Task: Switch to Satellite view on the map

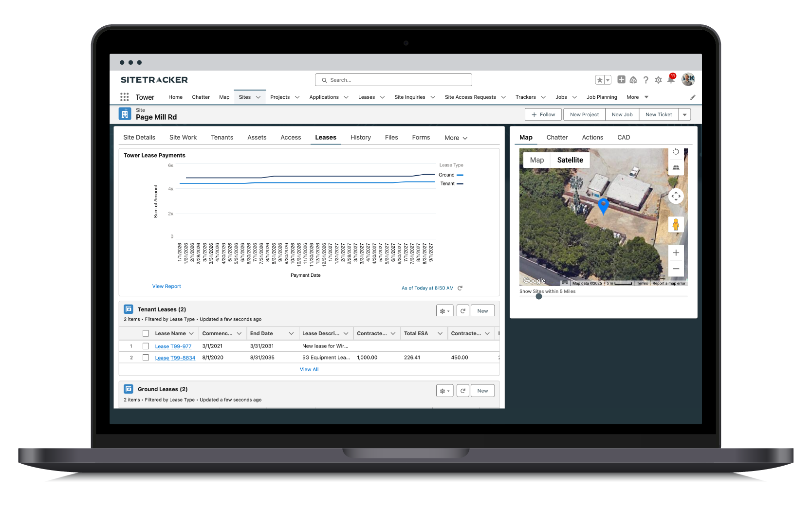Action: pyautogui.click(x=570, y=160)
